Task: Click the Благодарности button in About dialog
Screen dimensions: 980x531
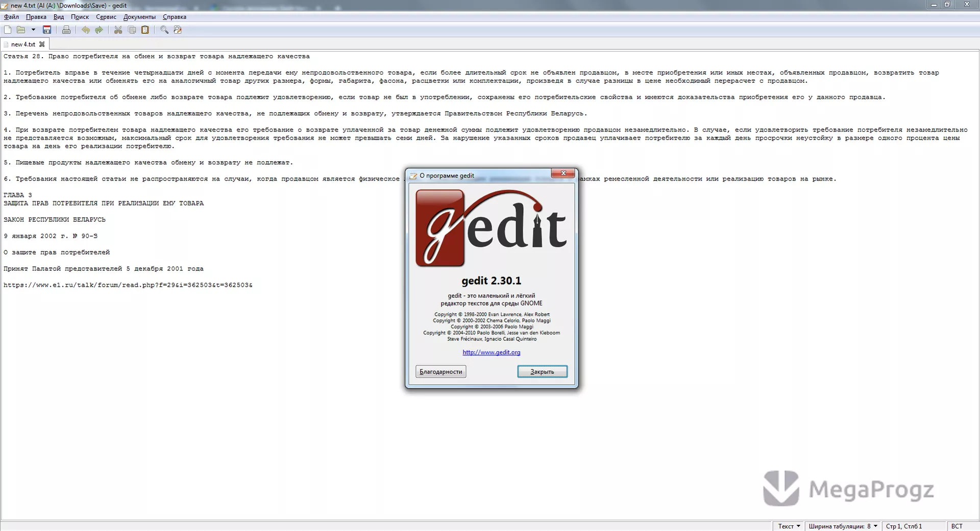Action: click(x=441, y=372)
